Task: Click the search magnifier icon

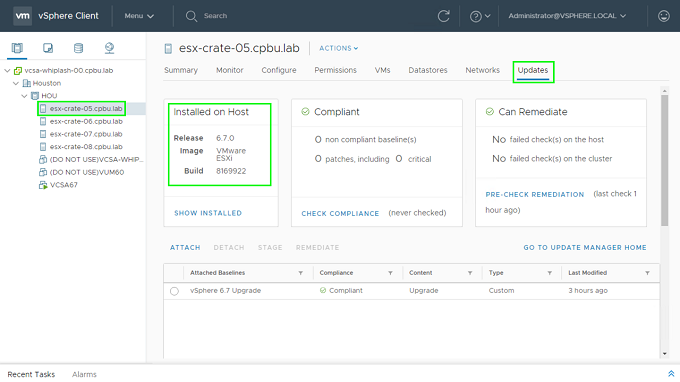Action: point(191,16)
